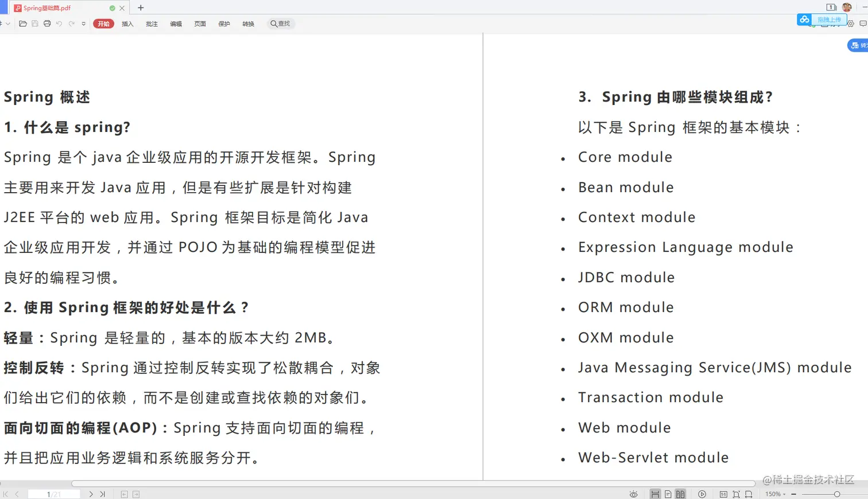Click the 'OXM module' list item
This screenshot has width=868, height=499.
point(626,337)
